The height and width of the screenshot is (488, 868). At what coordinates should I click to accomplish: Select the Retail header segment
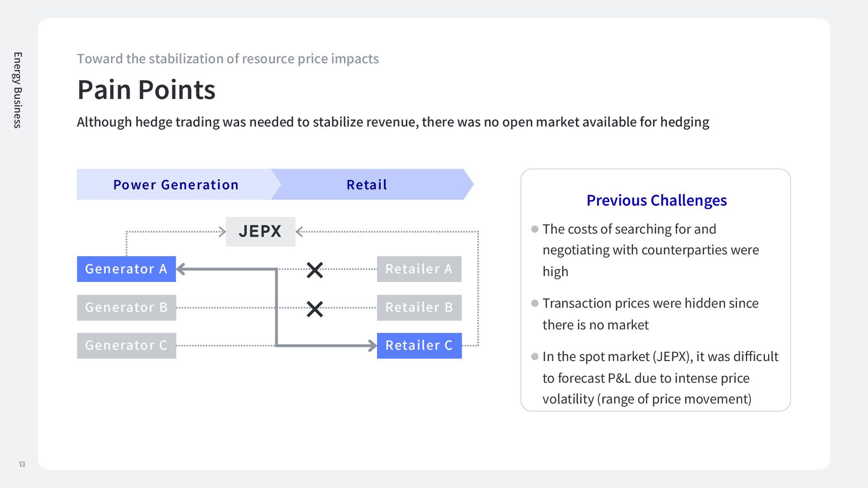[367, 184]
